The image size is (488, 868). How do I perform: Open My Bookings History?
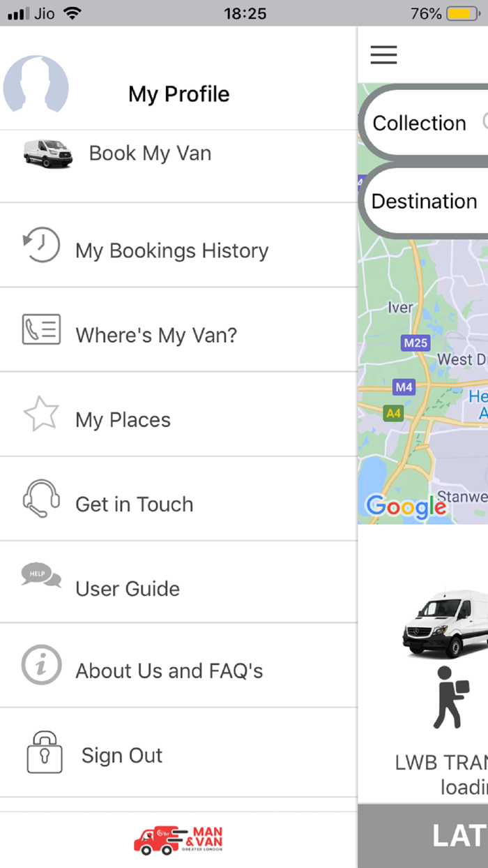[x=171, y=250]
